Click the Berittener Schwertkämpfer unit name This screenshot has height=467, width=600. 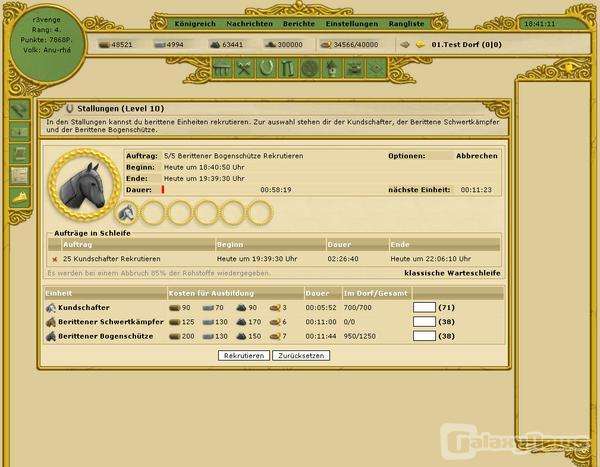click(111, 322)
